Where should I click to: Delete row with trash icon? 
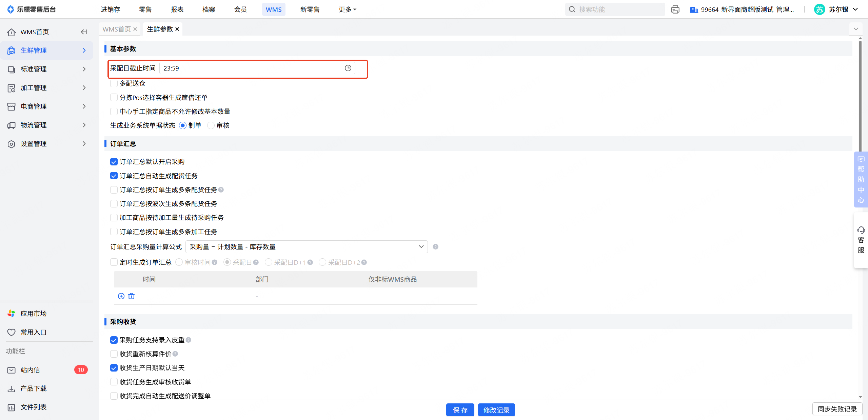[x=132, y=296]
